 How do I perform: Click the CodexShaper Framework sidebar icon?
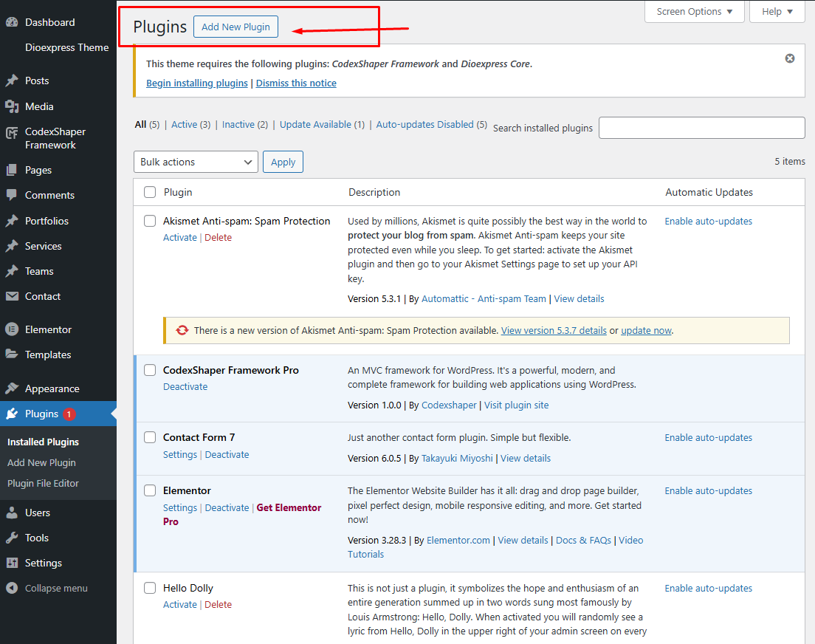point(12,133)
